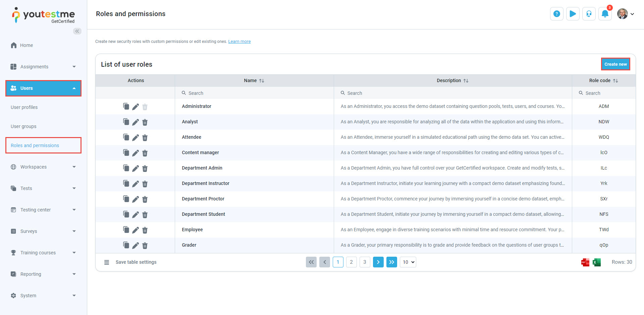Export the table to Excel
Screen dimensions: 644x315
(597, 262)
